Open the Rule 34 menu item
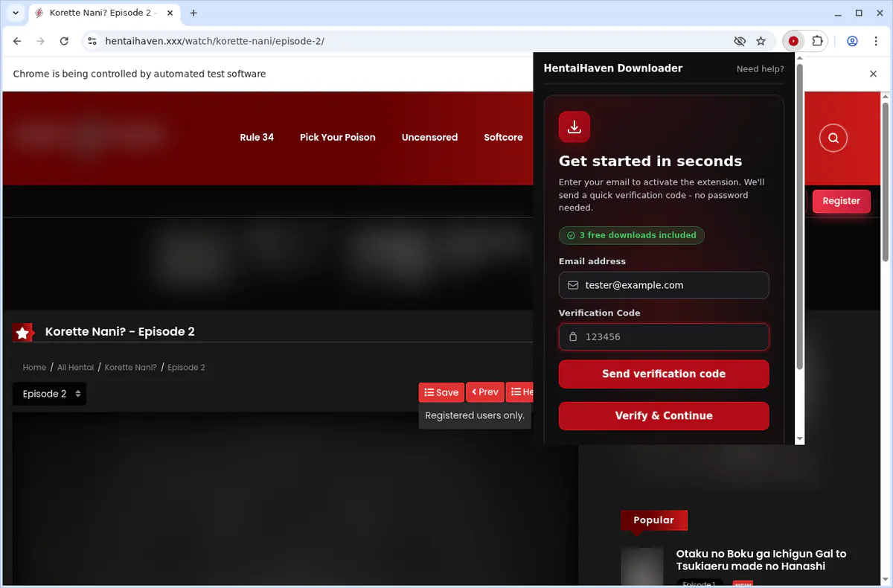 (x=257, y=137)
